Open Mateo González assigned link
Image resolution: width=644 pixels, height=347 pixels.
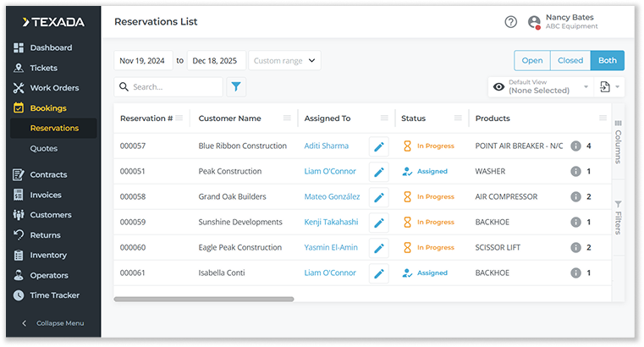[332, 196]
